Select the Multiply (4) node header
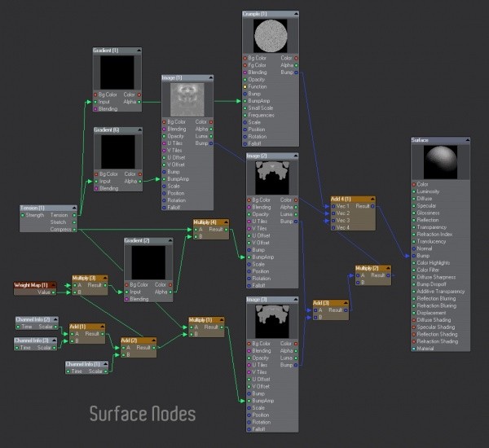The height and width of the screenshot is (448, 489). (x=211, y=222)
